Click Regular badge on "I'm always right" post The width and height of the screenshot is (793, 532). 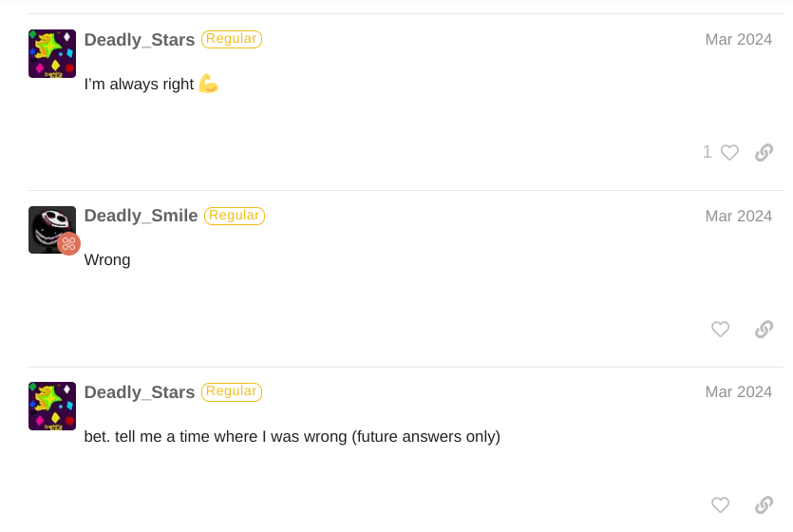(x=232, y=39)
